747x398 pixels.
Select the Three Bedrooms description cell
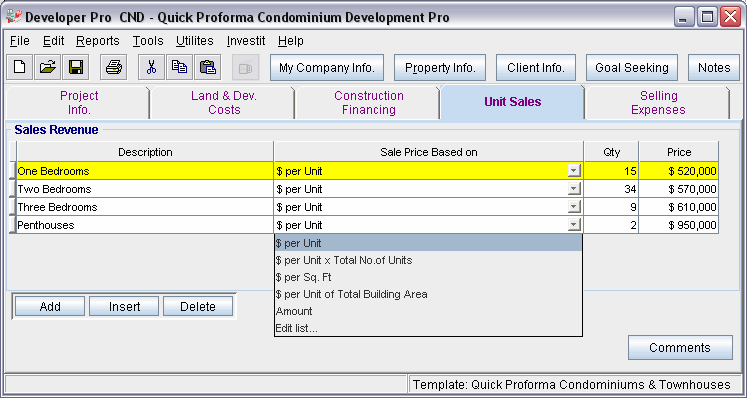[x=145, y=207]
